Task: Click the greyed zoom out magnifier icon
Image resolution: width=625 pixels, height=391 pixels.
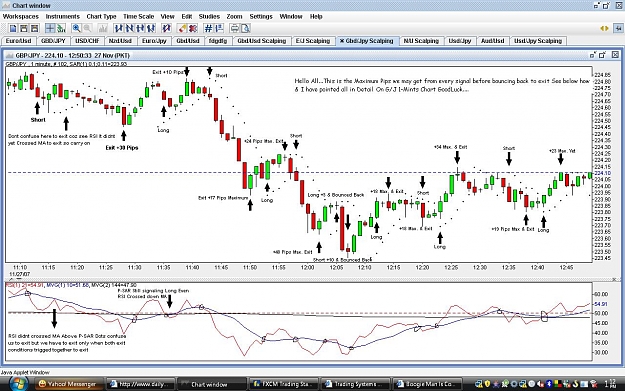Action: (87, 28)
